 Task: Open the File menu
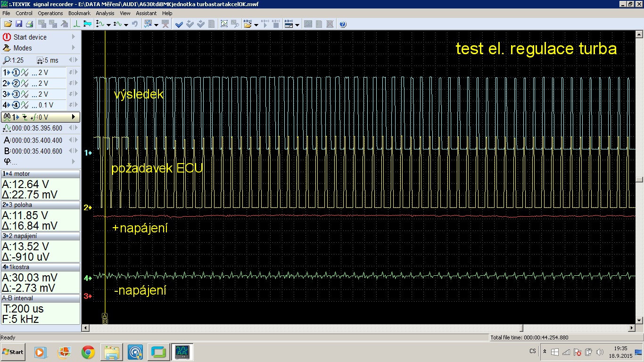coord(6,13)
